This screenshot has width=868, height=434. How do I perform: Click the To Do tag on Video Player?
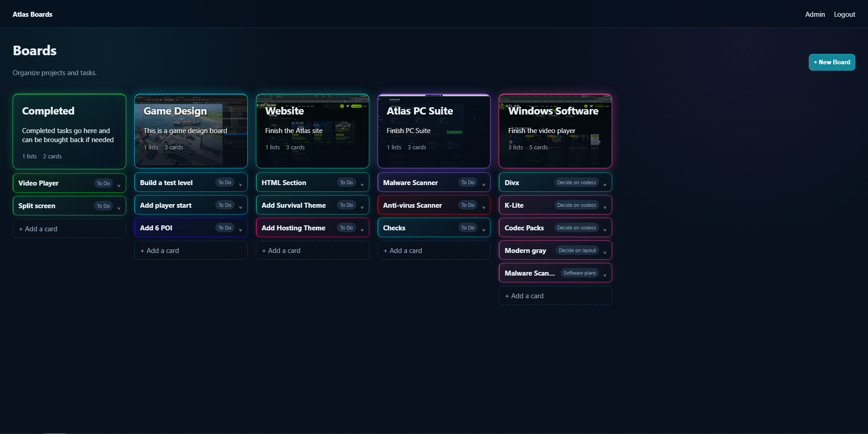pos(103,183)
